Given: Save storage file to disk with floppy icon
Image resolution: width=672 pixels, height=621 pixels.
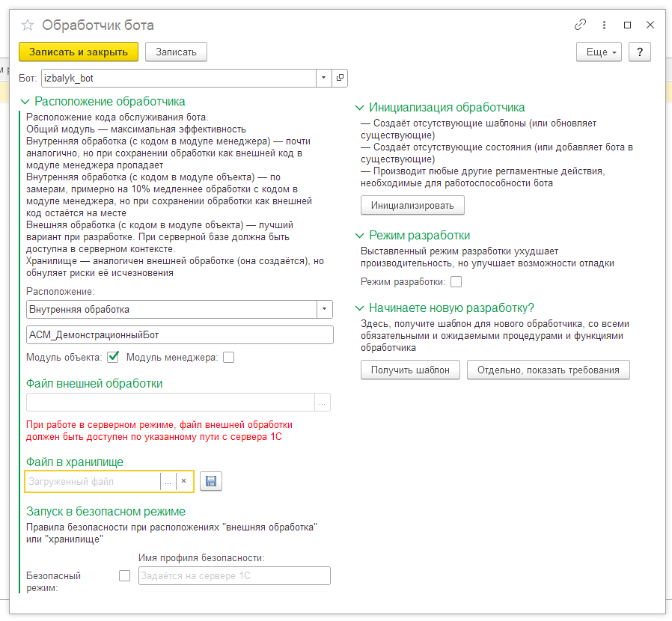Looking at the screenshot, I should pos(211,481).
